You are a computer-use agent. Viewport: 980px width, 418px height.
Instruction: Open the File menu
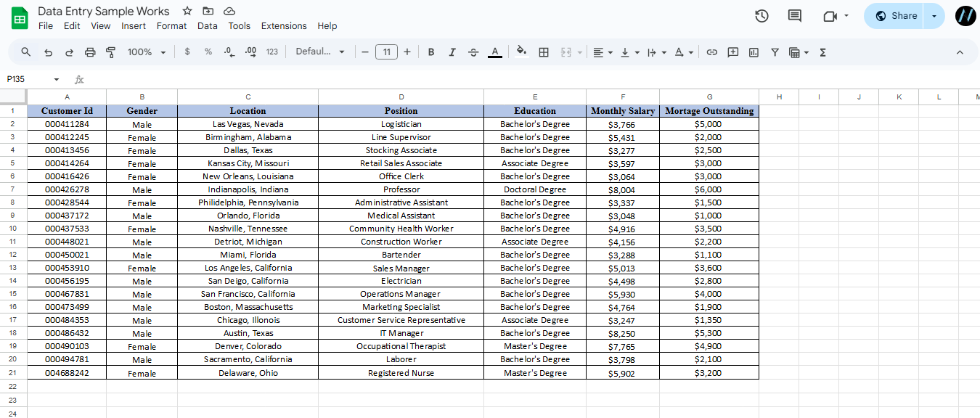point(46,25)
